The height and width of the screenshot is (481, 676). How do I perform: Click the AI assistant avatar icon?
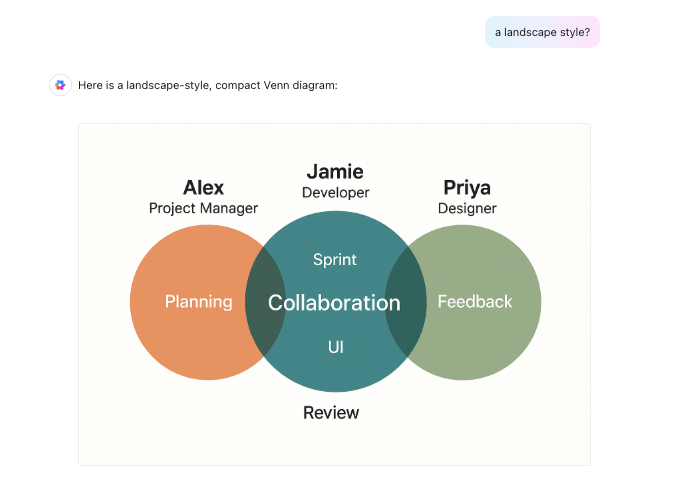pyautogui.click(x=60, y=85)
